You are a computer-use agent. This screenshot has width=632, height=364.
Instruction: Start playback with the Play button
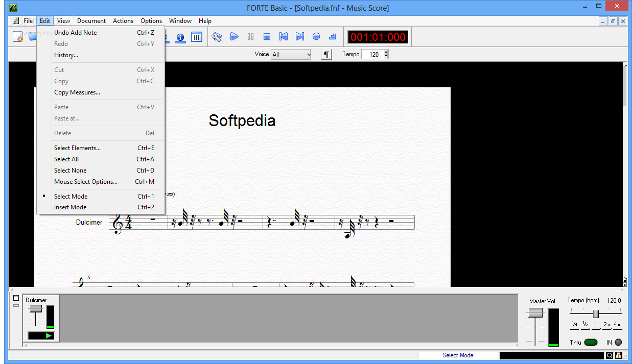coord(234,37)
